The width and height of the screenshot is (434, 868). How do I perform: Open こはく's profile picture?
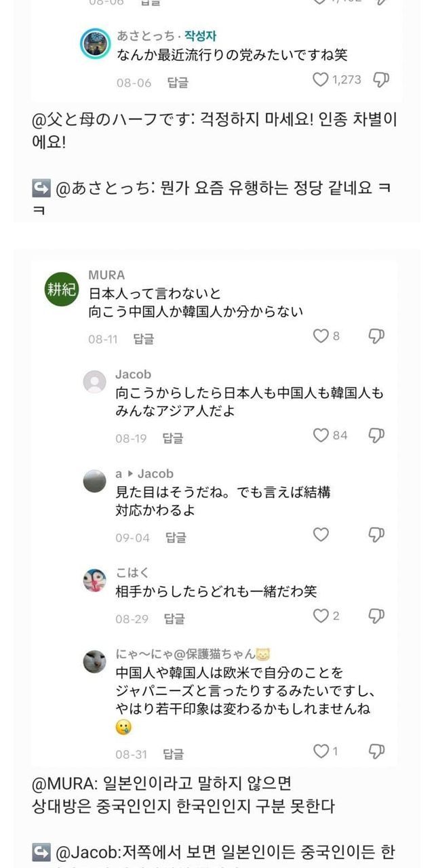pyautogui.click(x=95, y=580)
